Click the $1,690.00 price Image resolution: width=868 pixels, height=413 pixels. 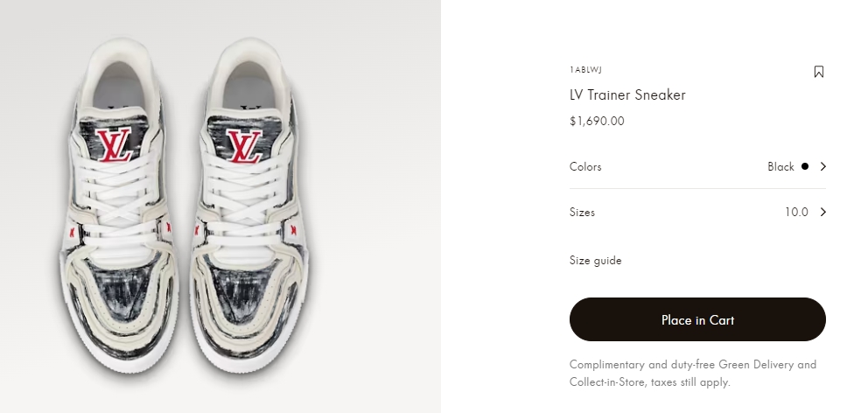point(597,122)
